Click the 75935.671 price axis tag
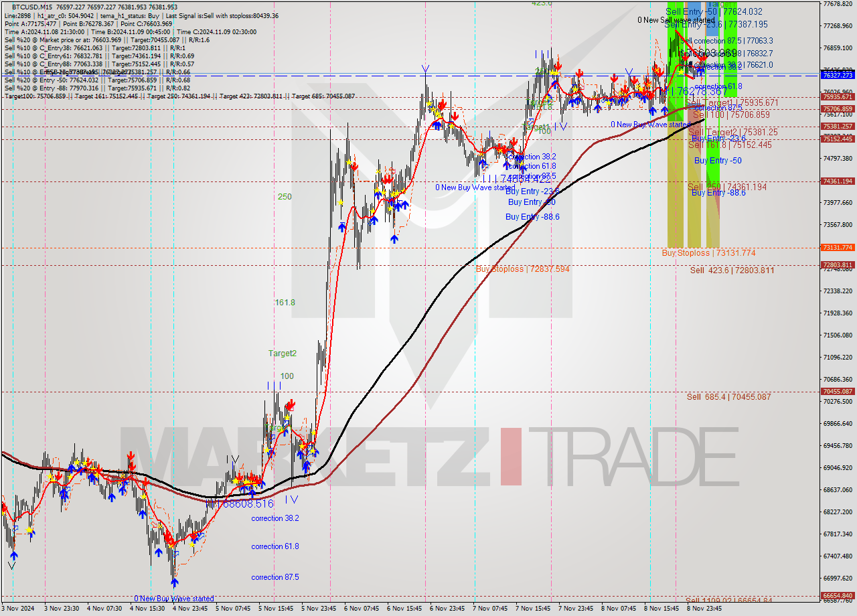 point(837,97)
